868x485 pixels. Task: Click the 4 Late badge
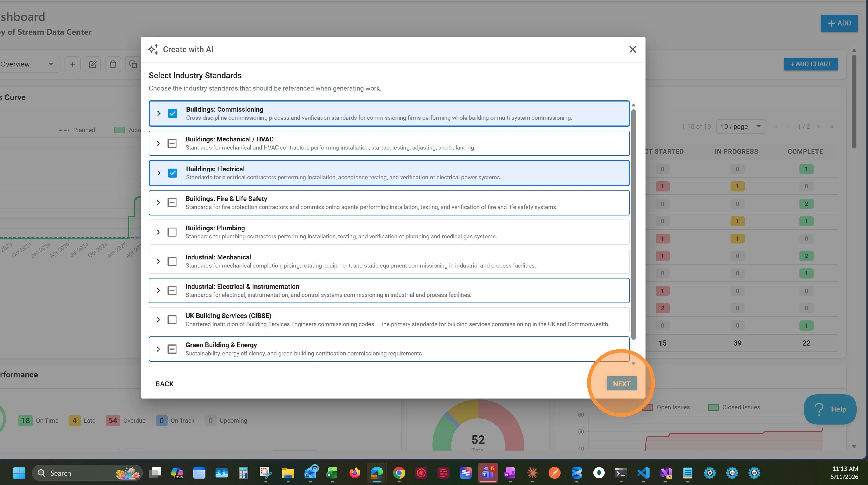[74, 421]
